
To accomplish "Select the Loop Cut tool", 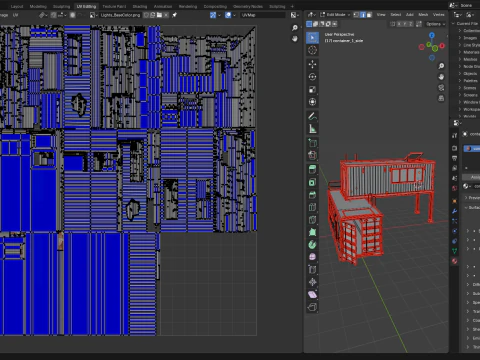I will click(312, 207).
